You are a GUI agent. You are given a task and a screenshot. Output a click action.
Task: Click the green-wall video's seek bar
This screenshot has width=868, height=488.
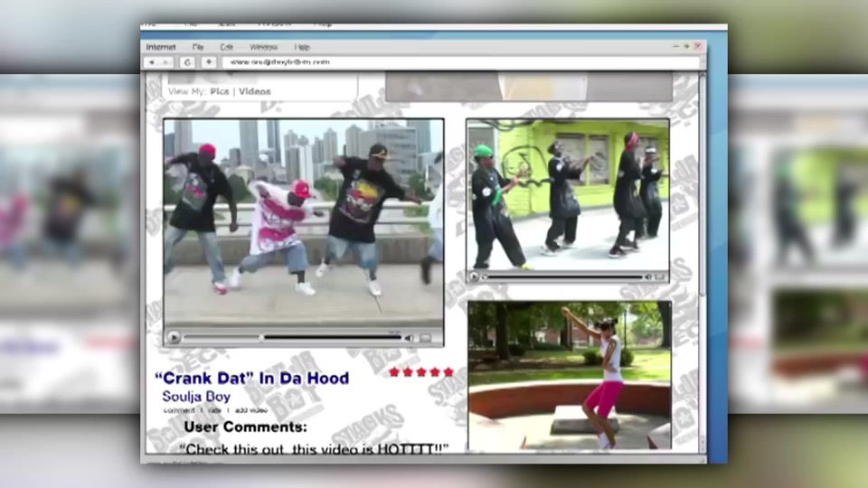[x=563, y=277]
